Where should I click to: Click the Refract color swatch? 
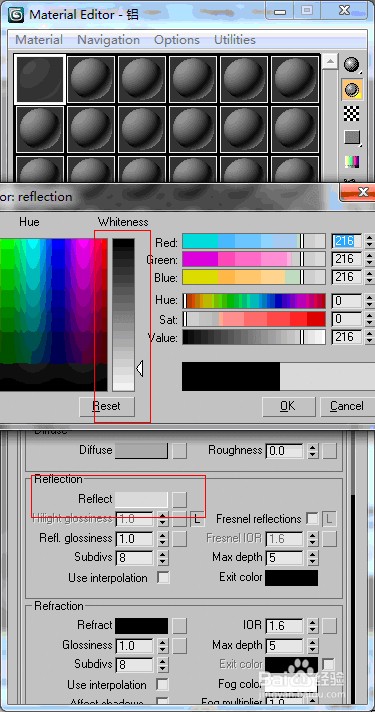pos(141,626)
